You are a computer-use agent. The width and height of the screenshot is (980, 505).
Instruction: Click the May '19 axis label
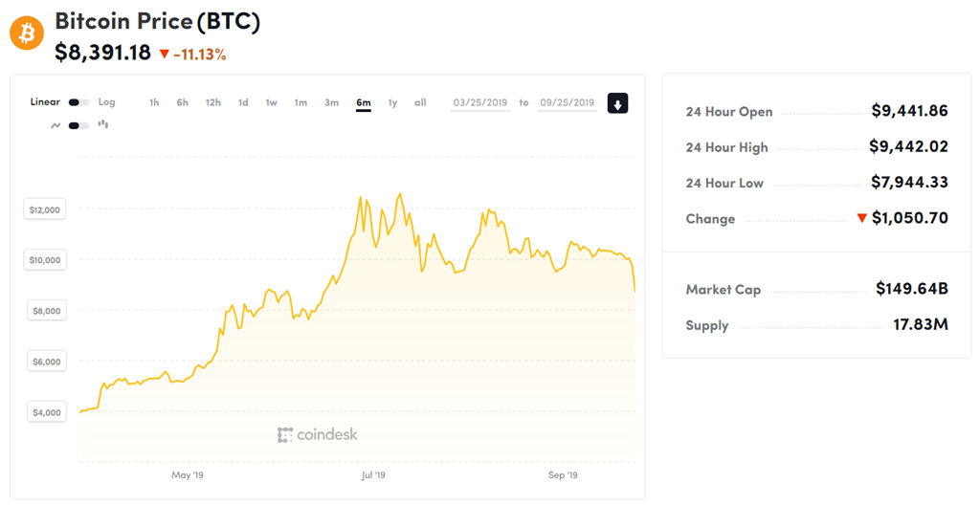188,475
